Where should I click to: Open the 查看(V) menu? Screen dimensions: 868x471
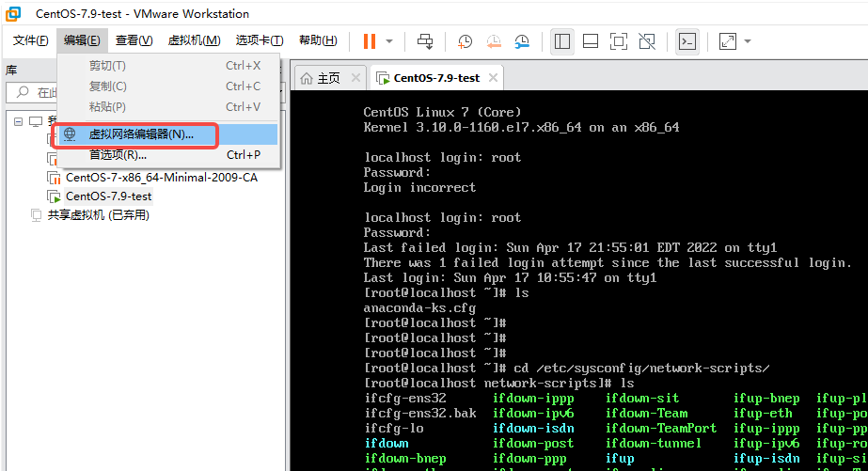[134, 40]
